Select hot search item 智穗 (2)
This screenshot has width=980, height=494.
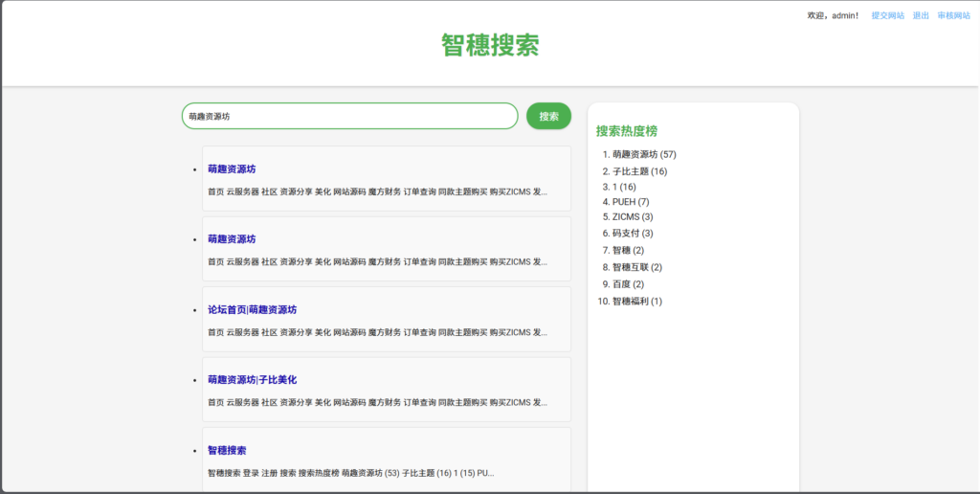628,250
